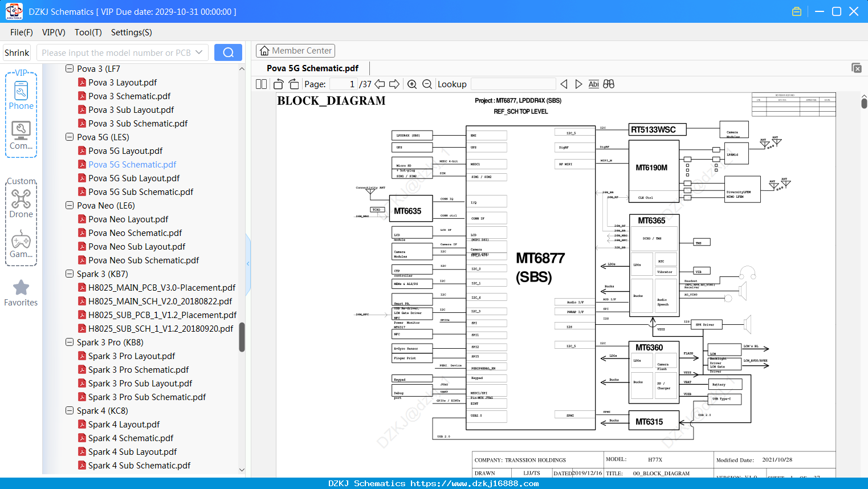Click the DZKJ app logo
The height and width of the screenshot is (489, 868).
click(x=14, y=11)
